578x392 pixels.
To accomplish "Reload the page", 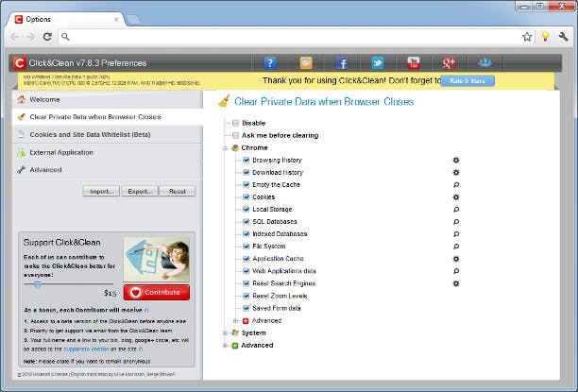I will (47, 37).
